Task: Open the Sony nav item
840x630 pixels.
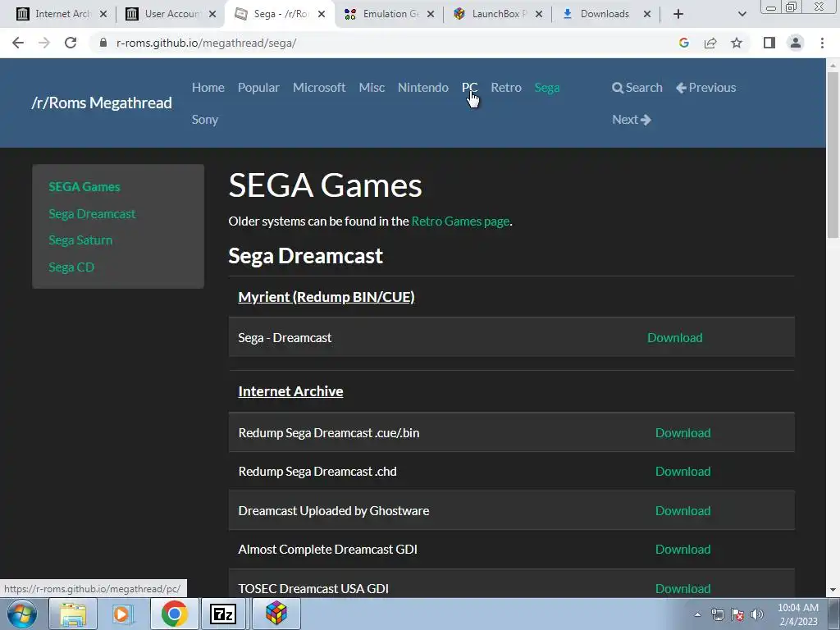Action: click(x=204, y=120)
